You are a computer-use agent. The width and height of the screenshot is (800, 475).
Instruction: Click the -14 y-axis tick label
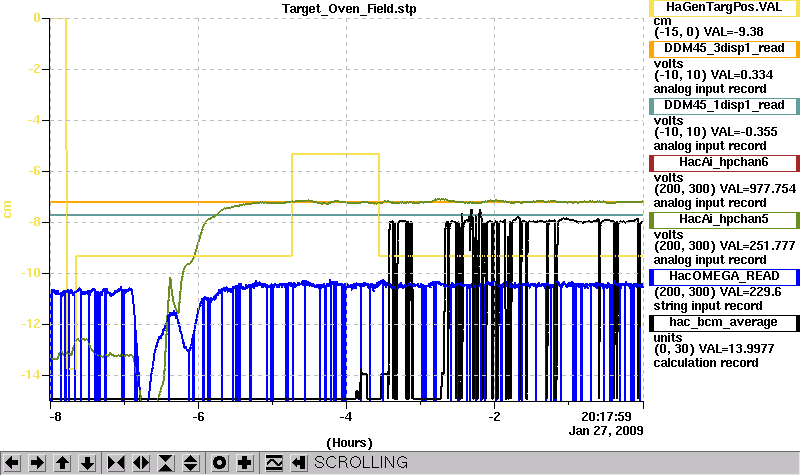31,375
